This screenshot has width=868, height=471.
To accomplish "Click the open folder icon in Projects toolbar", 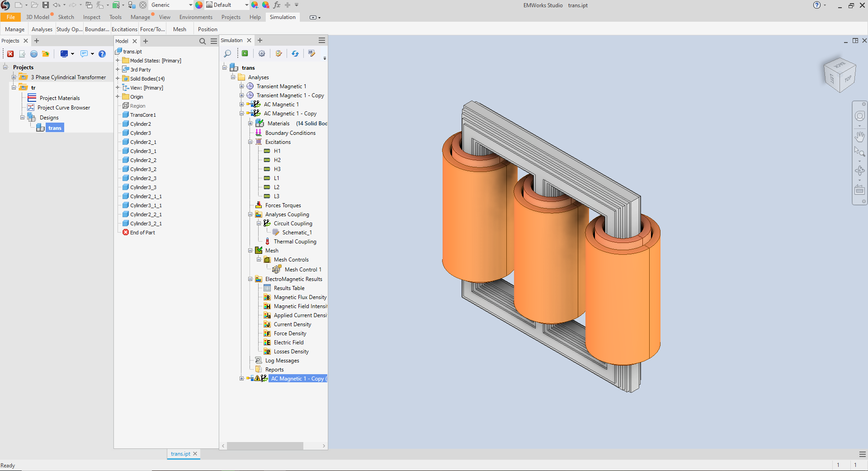I will [x=46, y=54].
